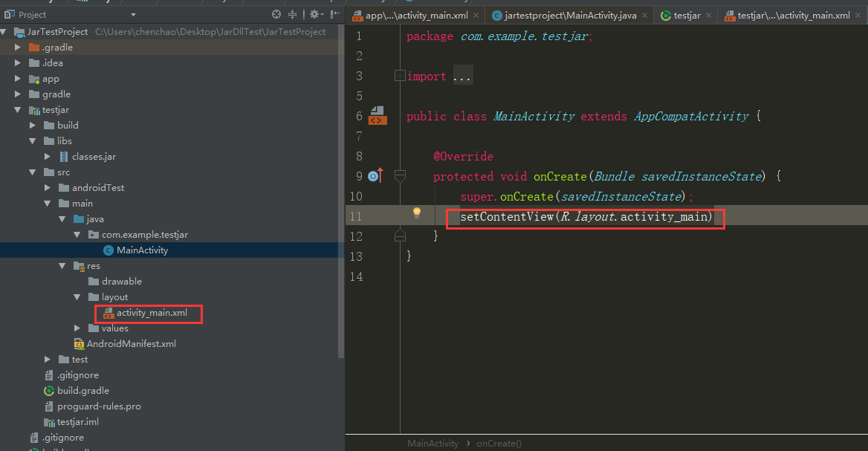Collapse the libs folder arrow
This screenshot has width=868, height=451.
[x=33, y=141]
